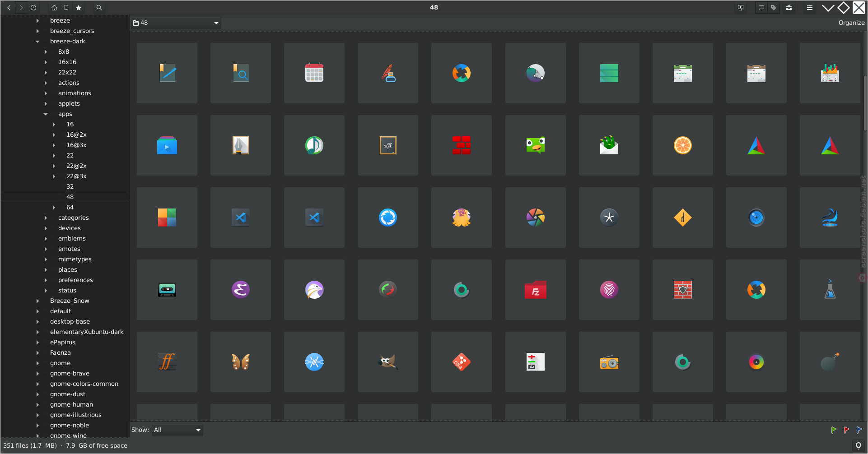The width and height of the screenshot is (868, 454).
Task: Select the cassette tape icon thumbnail
Action: (167, 290)
